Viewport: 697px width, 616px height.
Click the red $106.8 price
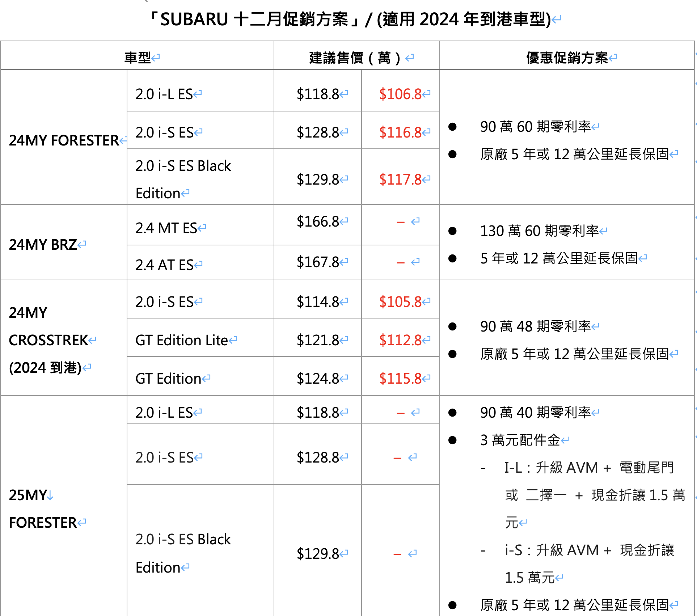tap(400, 94)
